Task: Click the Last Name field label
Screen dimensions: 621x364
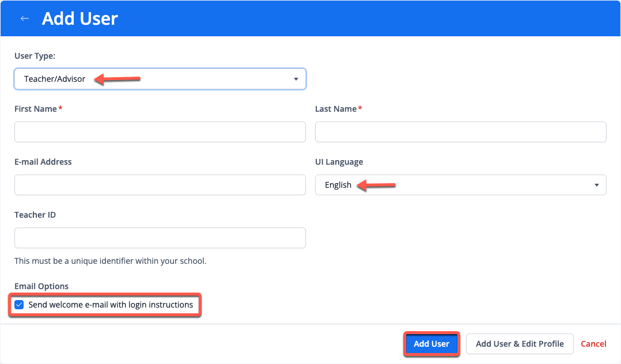Action: tap(336, 109)
